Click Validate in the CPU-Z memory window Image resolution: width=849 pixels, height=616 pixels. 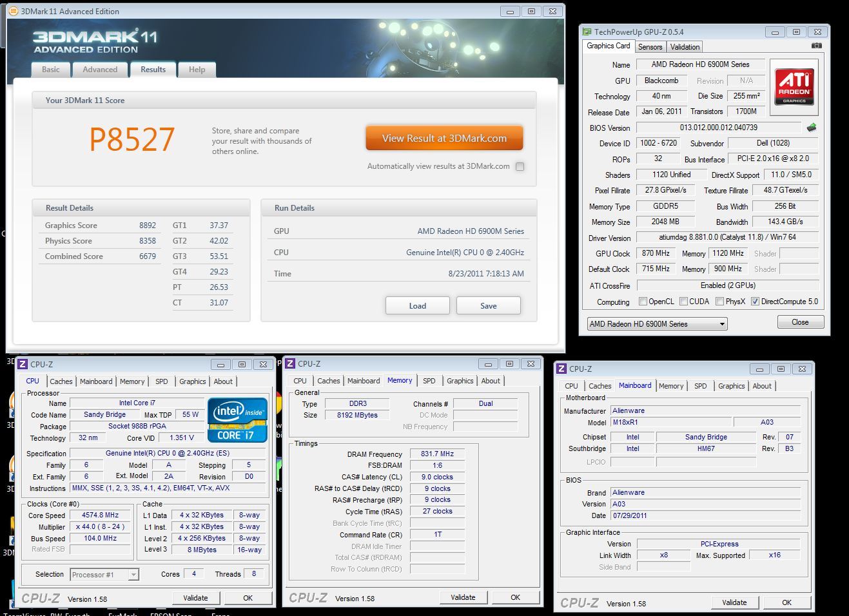click(x=463, y=597)
